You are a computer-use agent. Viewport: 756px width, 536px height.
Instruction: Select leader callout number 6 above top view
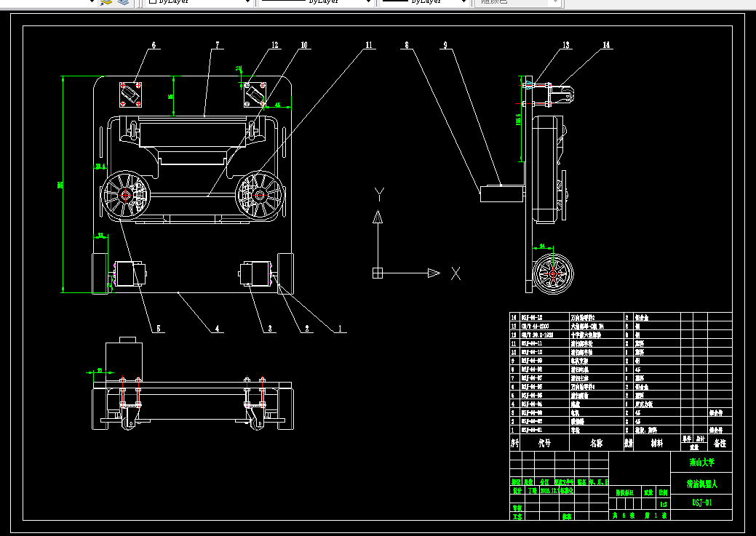(x=154, y=45)
